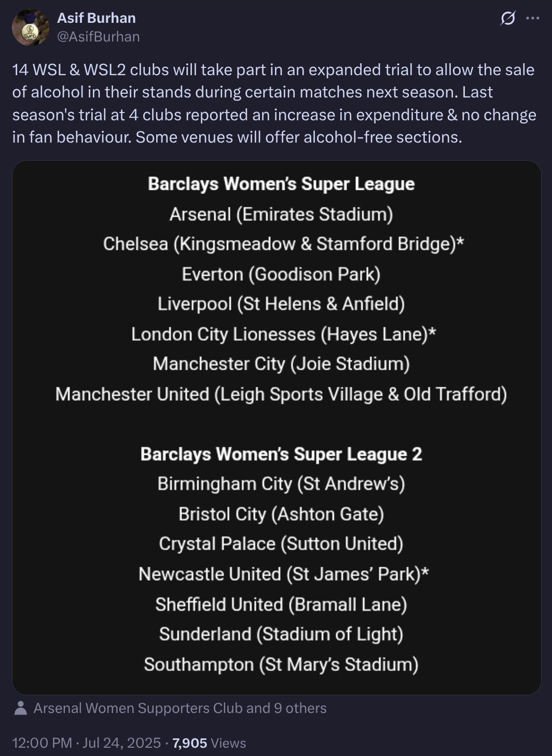Image resolution: width=552 pixels, height=756 pixels.
Task: Open the Asif Burhan display name link
Action: 96,18
